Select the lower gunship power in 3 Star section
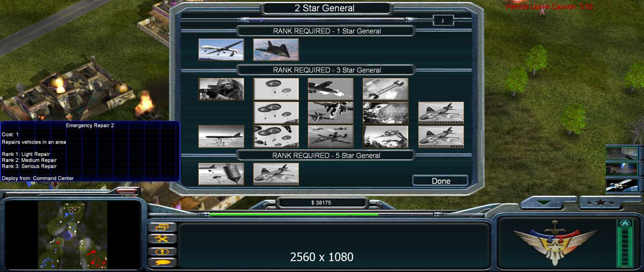The image size is (644, 272). tap(441, 136)
